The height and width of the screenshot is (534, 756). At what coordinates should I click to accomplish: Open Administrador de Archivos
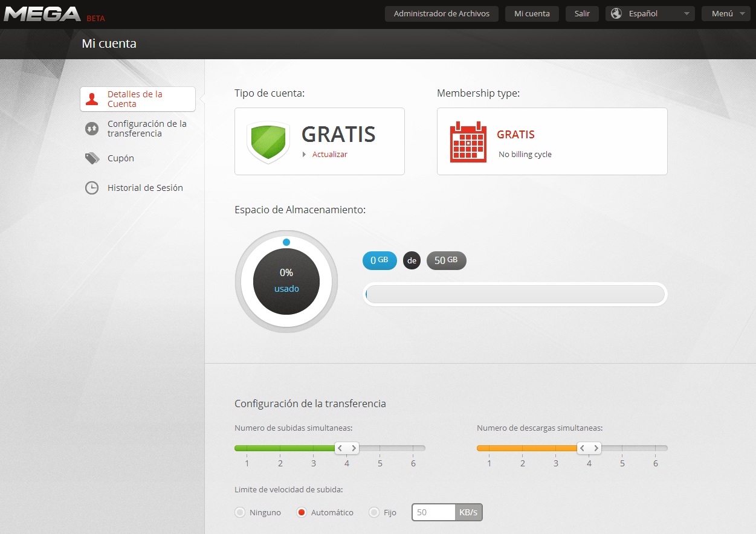[441, 14]
